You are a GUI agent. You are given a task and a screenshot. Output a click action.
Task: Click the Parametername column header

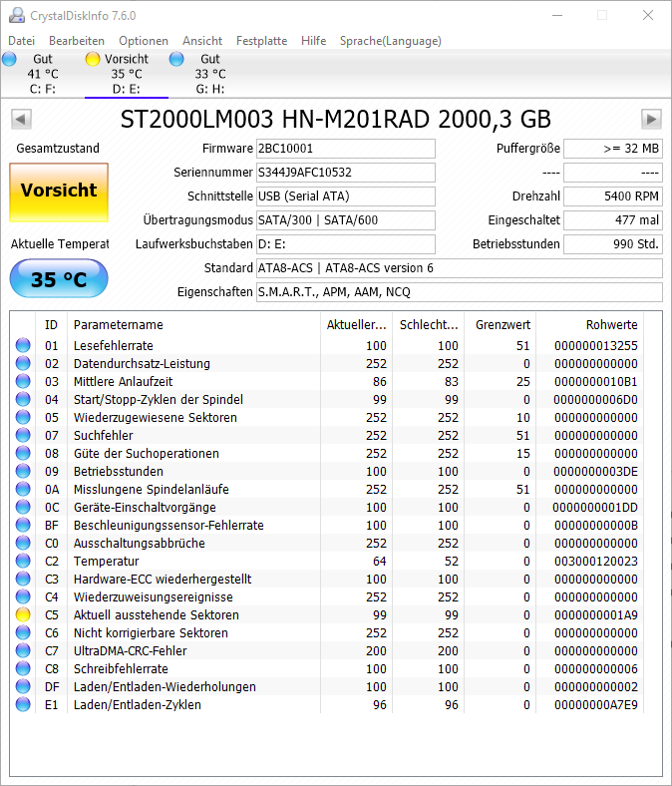(193, 325)
